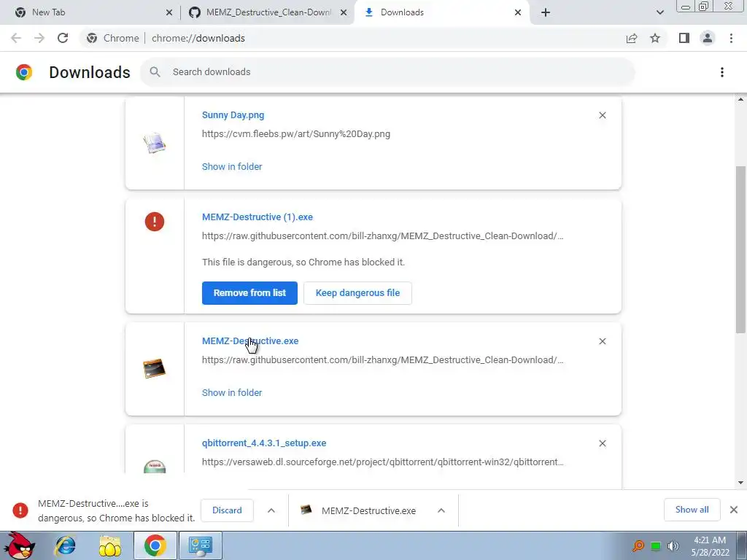Show MEMZ-Destructive.exe in folder
This screenshot has height=560, width=747.
(x=232, y=393)
